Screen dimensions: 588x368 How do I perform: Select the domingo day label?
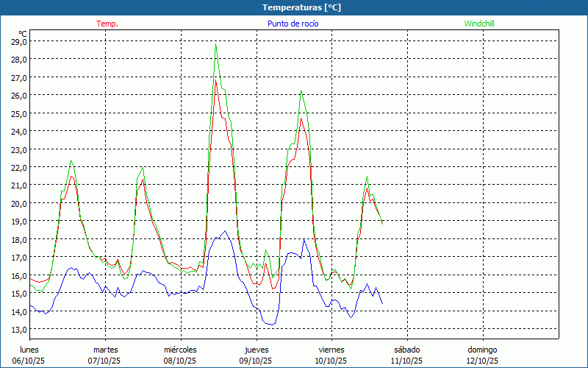pos(482,350)
